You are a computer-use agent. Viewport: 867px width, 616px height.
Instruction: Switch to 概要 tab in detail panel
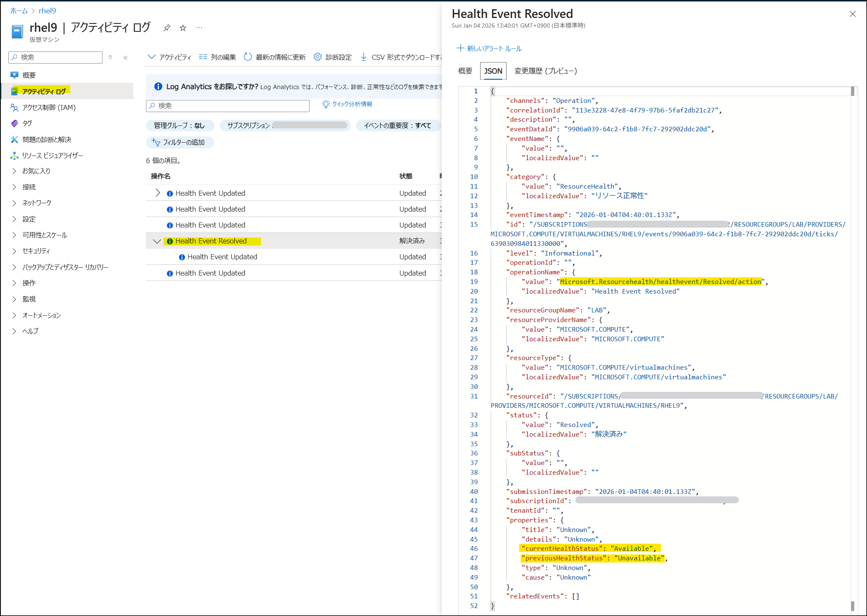[465, 71]
